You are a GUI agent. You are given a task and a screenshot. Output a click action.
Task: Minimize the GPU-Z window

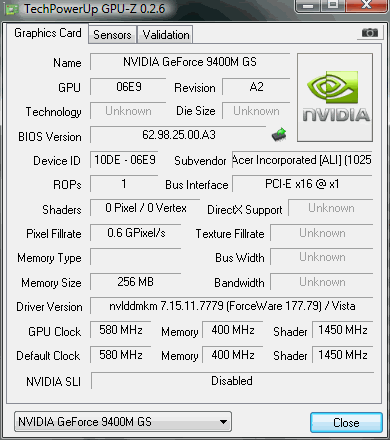pos(308,5)
